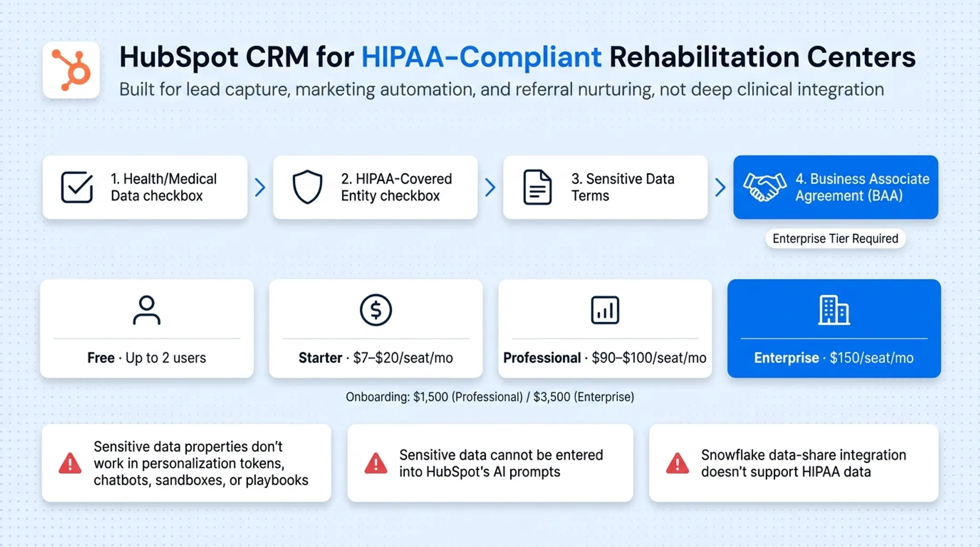Click the handshake icon in the BAA card
Viewport: 980px width, 547px height.
(764, 187)
